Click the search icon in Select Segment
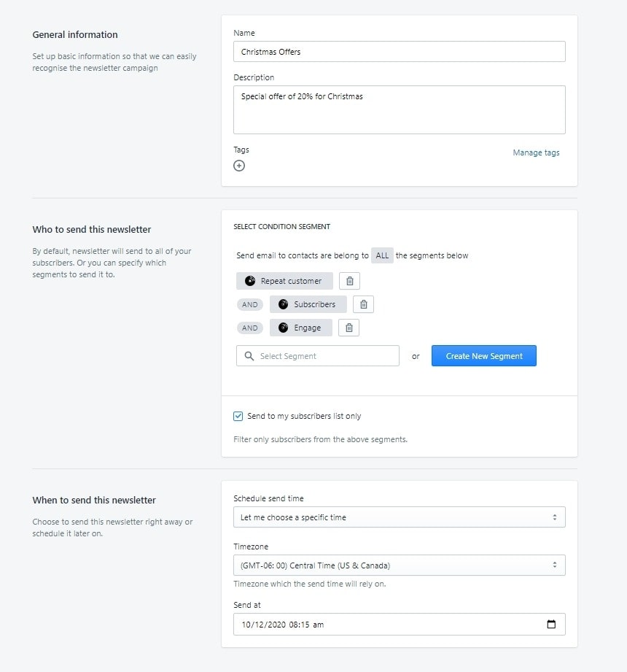Screen dimensions: 627x672 [x=249, y=356]
